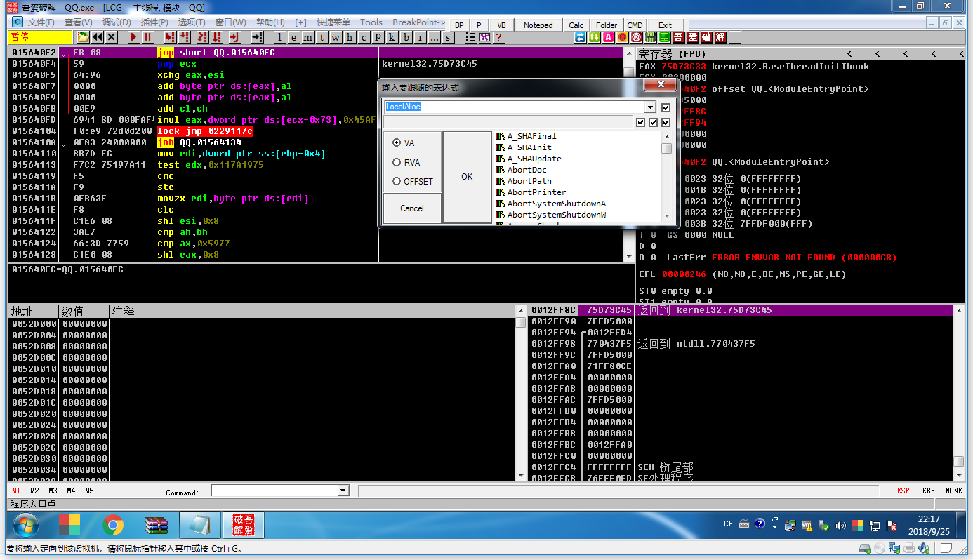Click the CMD shortcut button
Screen dimensions: 973x560
click(635, 25)
